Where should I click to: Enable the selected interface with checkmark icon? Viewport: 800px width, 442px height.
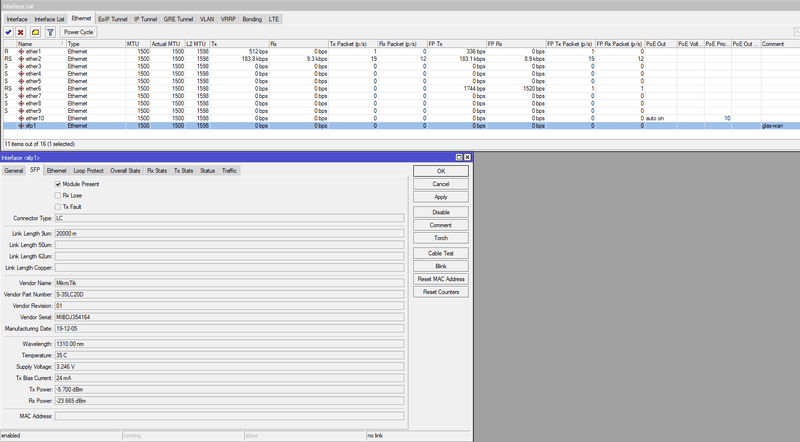8,32
